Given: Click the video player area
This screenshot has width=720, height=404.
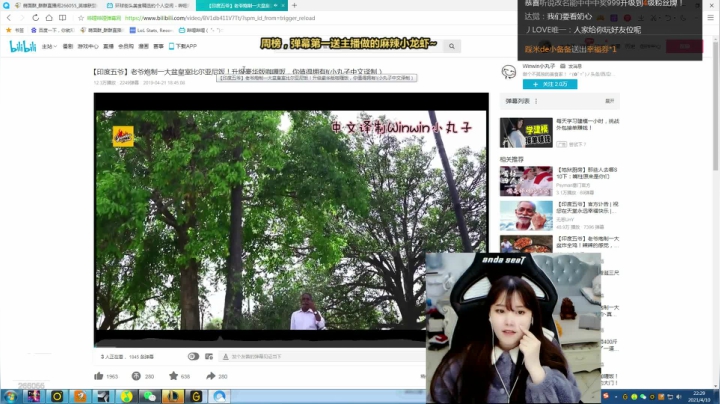Looking at the screenshot, I should [x=291, y=219].
